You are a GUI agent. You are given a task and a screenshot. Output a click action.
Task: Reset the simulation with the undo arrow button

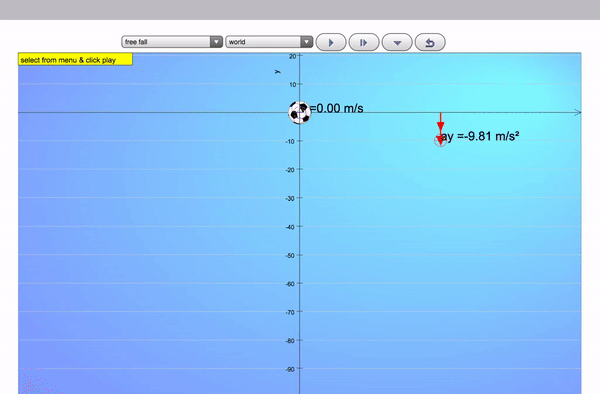430,42
